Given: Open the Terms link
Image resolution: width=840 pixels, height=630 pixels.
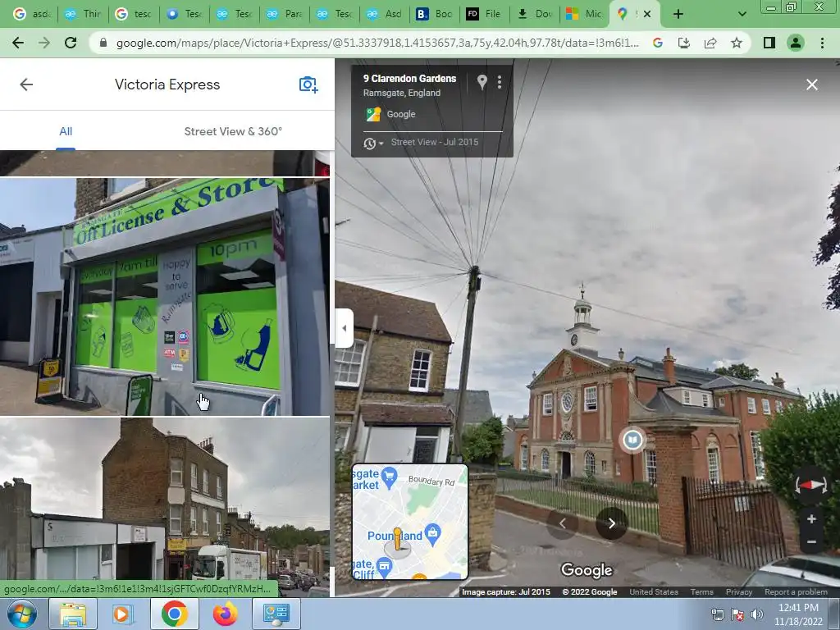Looking at the screenshot, I should tap(701, 592).
